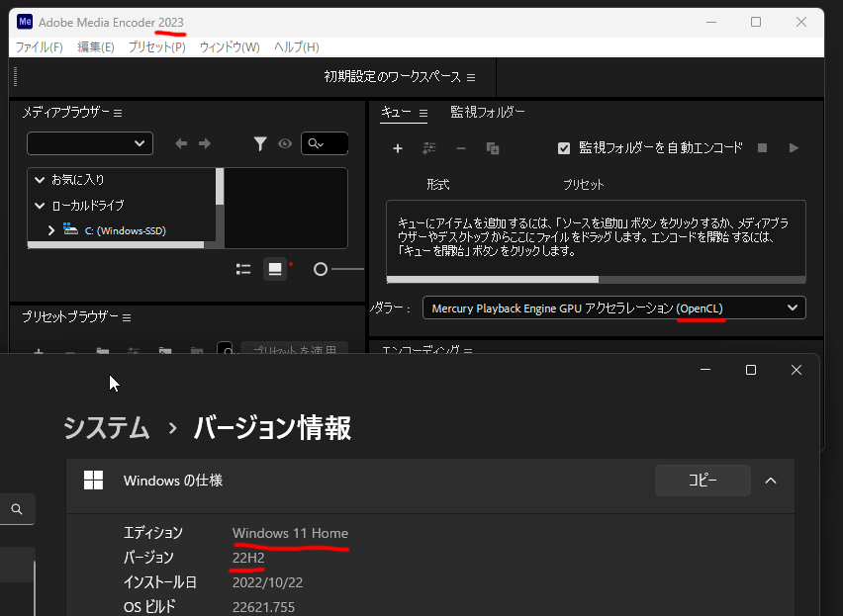The width and height of the screenshot is (843, 616).
Task: Open the queue output settings icon
Action: (429, 148)
